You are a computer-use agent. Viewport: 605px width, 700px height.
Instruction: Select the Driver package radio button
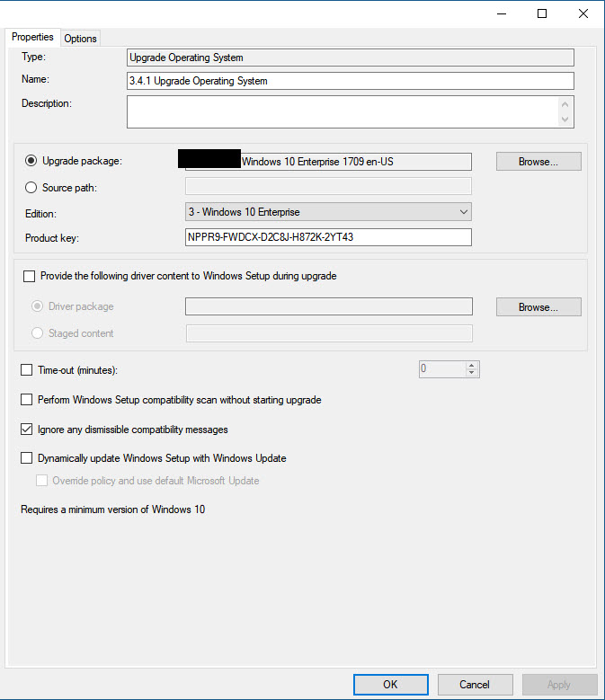click(x=37, y=306)
